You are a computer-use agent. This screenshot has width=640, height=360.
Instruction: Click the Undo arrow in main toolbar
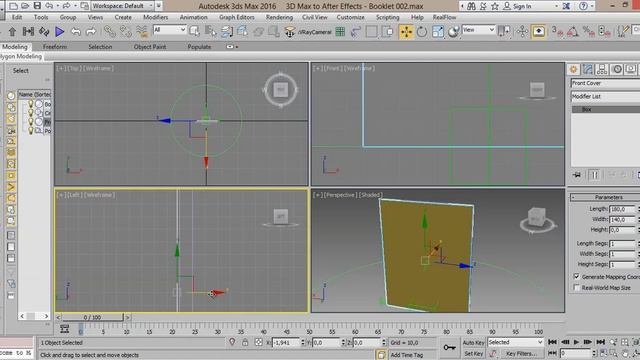(x=76, y=31)
